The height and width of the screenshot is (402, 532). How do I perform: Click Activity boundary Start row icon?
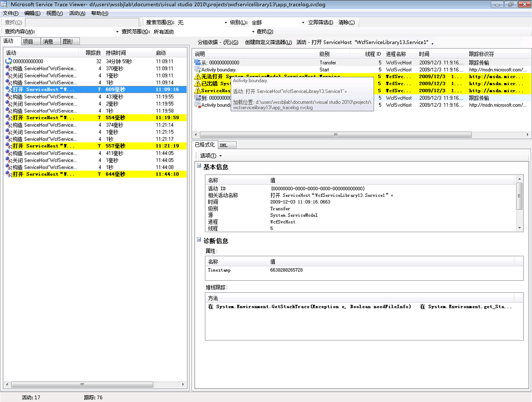point(198,69)
